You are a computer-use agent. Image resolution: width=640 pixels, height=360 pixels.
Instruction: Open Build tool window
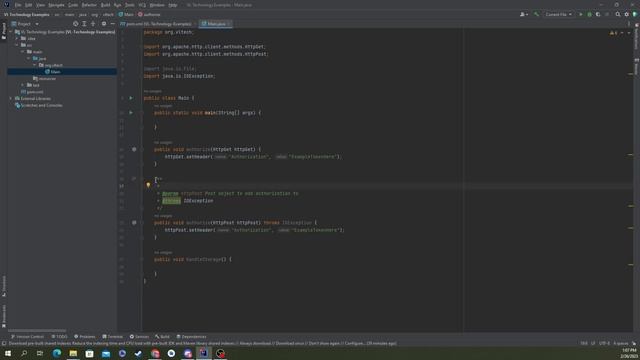click(162, 337)
